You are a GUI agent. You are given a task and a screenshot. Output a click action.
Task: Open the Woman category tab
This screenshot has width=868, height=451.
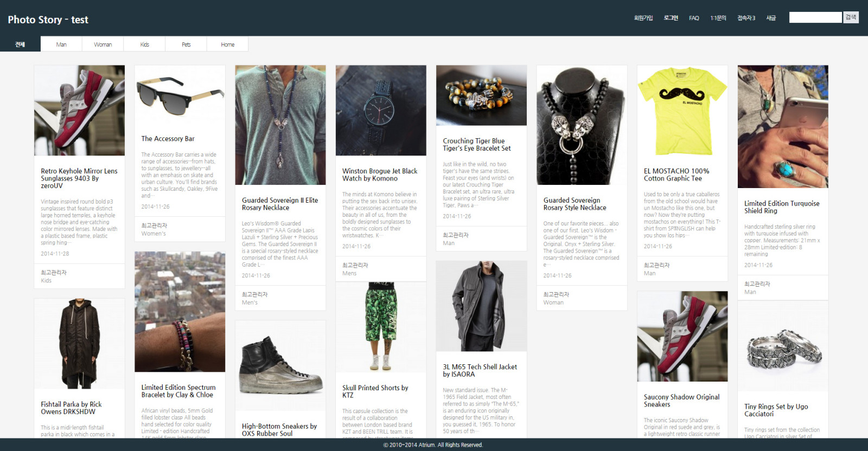click(103, 44)
